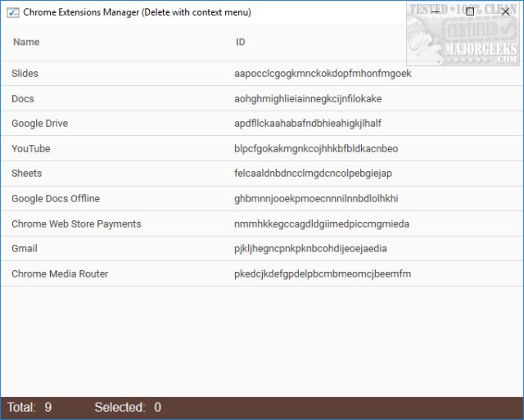Click ID pkedcjkdefgpdelpbcmbmeomcjbeemfm
524x420 pixels.
pyautogui.click(x=323, y=273)
